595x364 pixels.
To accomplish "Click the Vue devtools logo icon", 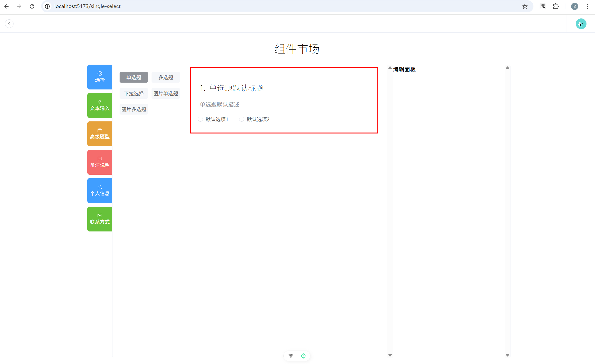I will 291,356.
